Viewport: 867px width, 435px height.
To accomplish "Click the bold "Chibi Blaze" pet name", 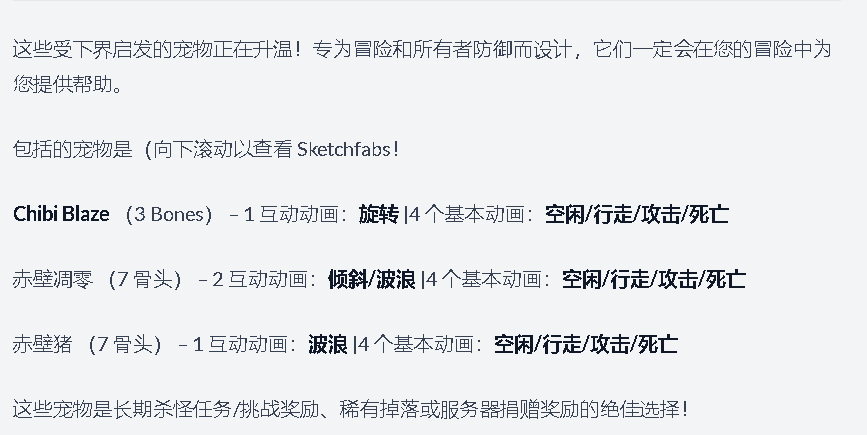I will point(61,214).
